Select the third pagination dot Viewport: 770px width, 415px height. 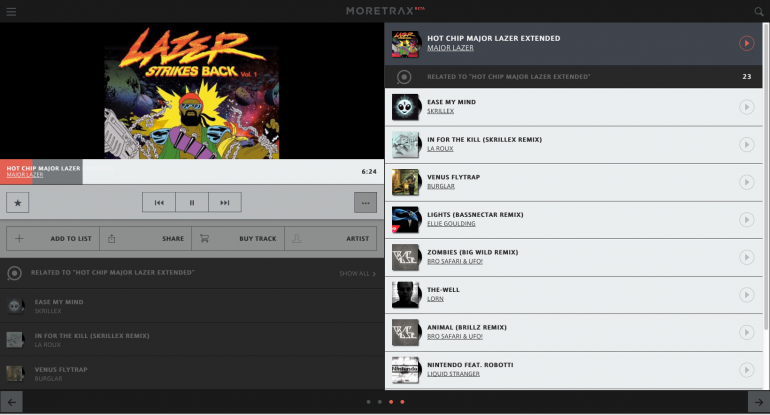pos(391,402)
